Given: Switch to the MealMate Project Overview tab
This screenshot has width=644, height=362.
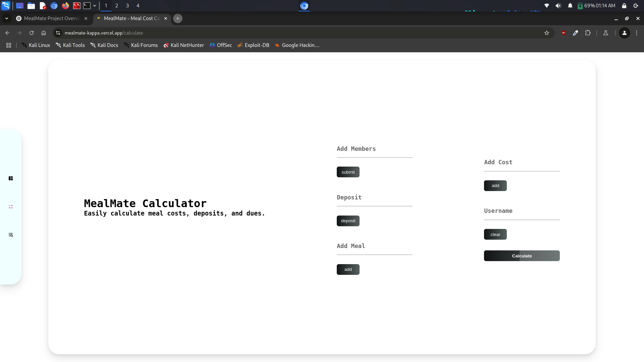Looking at the screenshot, I should [x=50, y=18].
